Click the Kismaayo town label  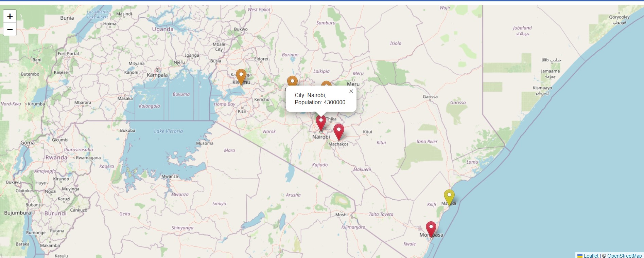(x=542, y=88)
